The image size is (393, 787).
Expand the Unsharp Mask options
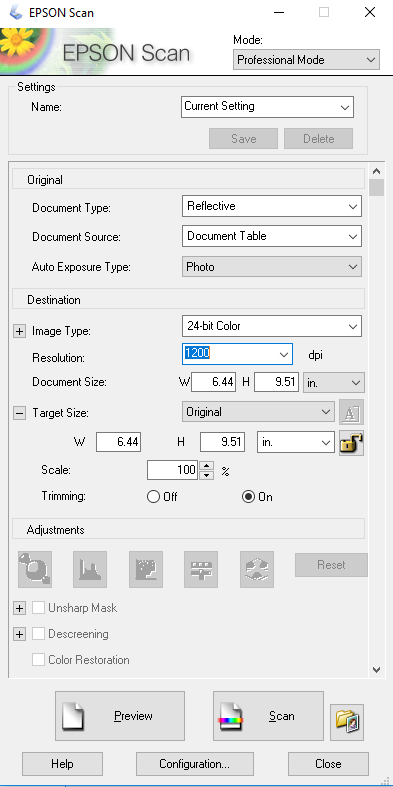coord(19,608)
